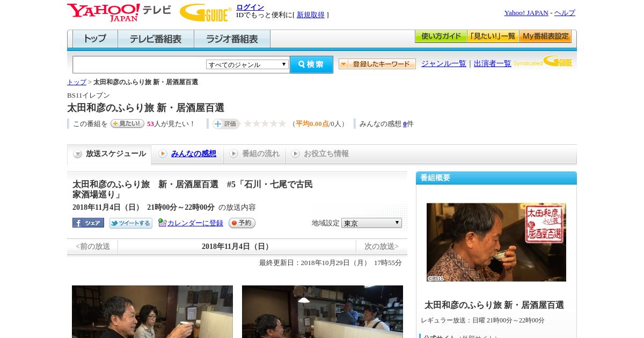
Task: Open the left program photo thumbnail
Action: tap(152, 312)
